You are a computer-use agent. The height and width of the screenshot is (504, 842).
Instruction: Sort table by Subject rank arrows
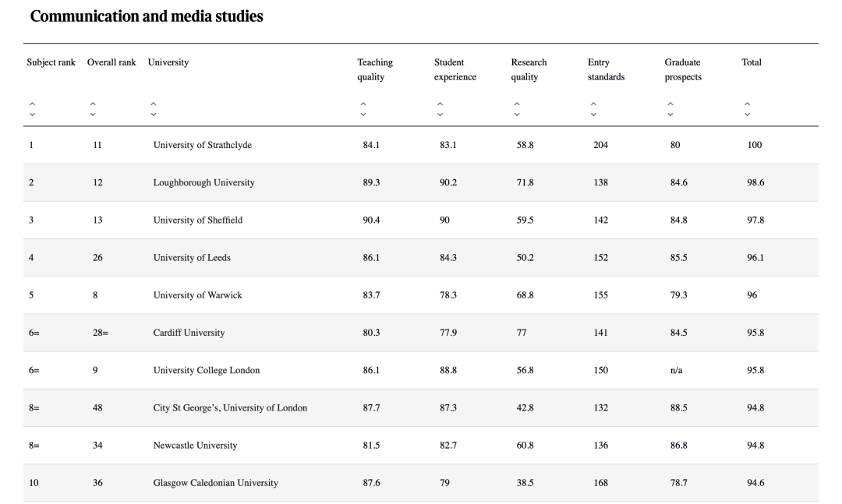[33, 109]
